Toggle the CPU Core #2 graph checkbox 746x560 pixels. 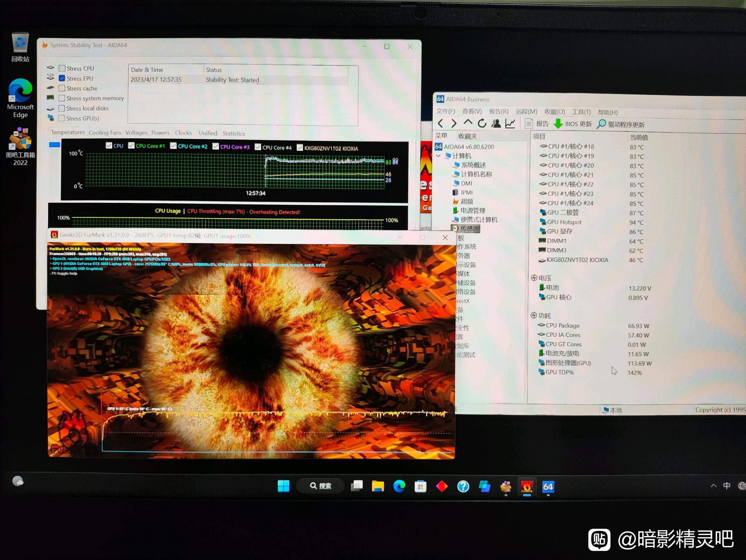[x=173, y=146]
